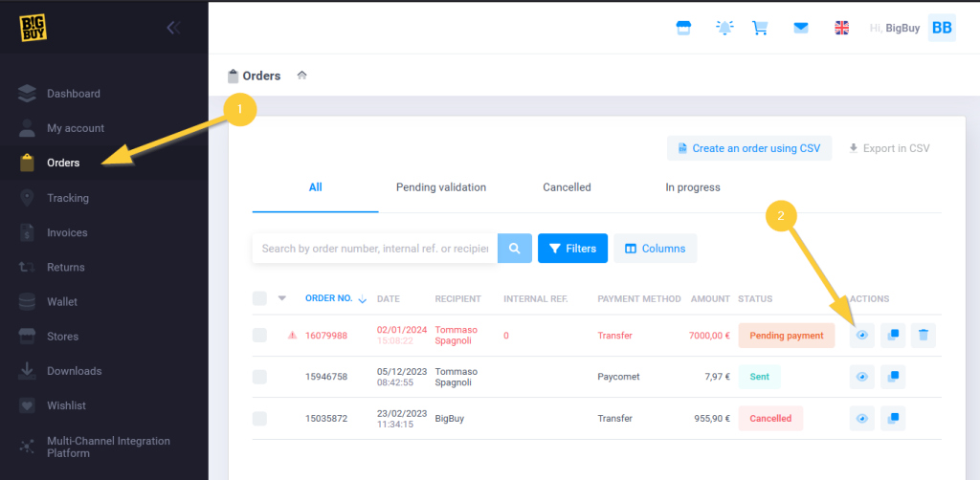Click the store icon in top header
This screenshot has height=480, width=980.
683,28
